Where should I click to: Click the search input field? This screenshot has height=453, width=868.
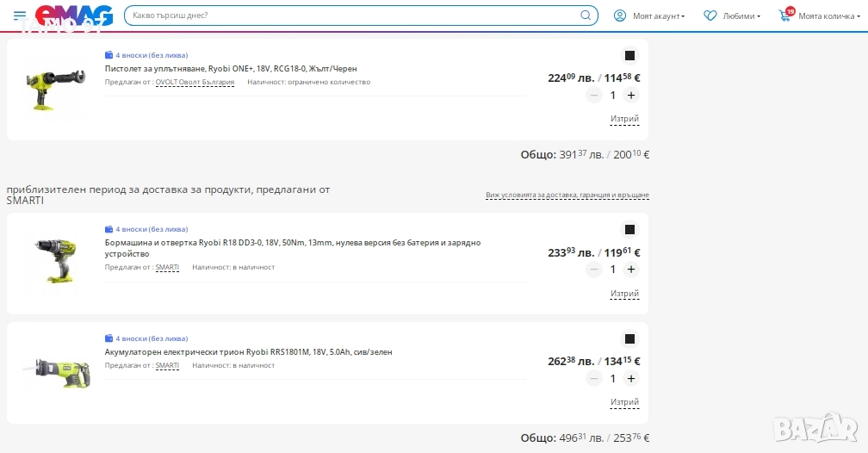(x=353, y=16)
